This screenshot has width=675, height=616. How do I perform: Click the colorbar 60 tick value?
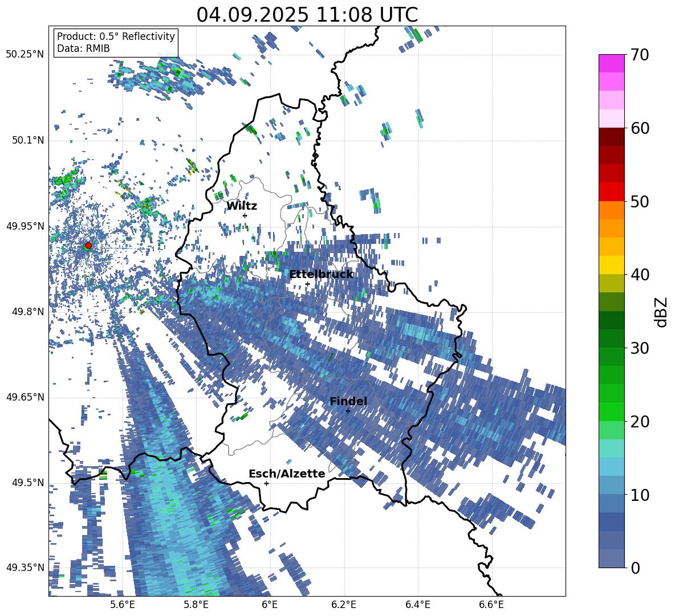pyautogui.click(x=640, y=128)
